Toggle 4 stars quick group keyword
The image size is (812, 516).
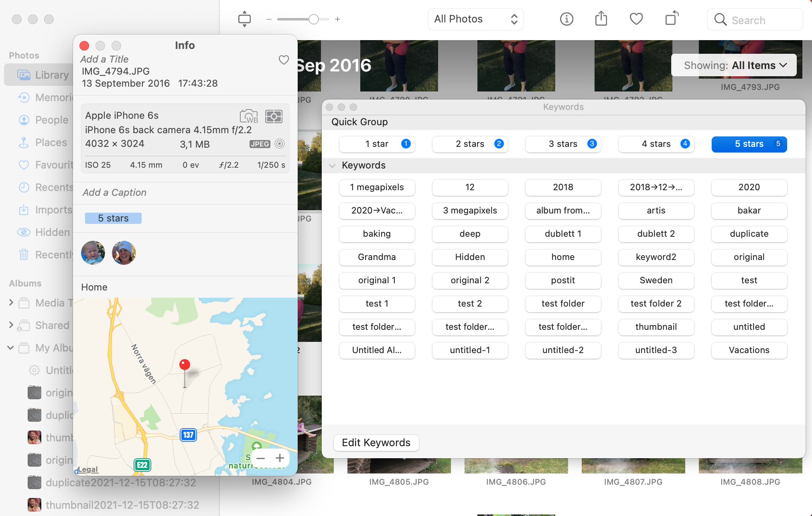(656, 144)
